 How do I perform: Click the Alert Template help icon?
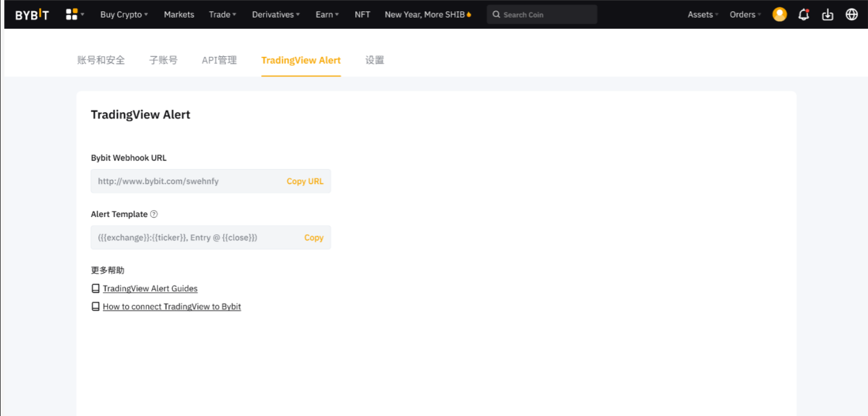pos(154,214)
